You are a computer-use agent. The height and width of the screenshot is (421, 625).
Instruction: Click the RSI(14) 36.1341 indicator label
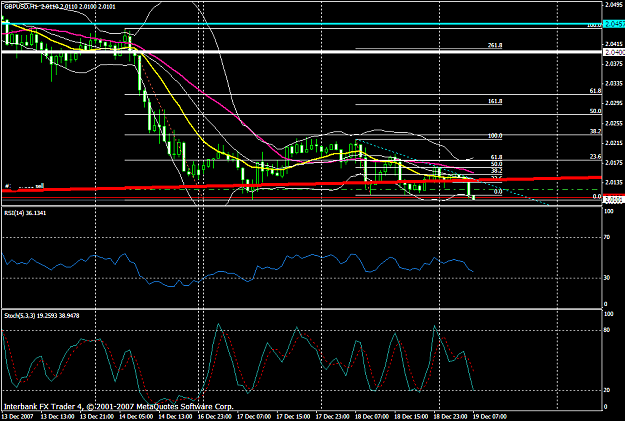[25, 213]
